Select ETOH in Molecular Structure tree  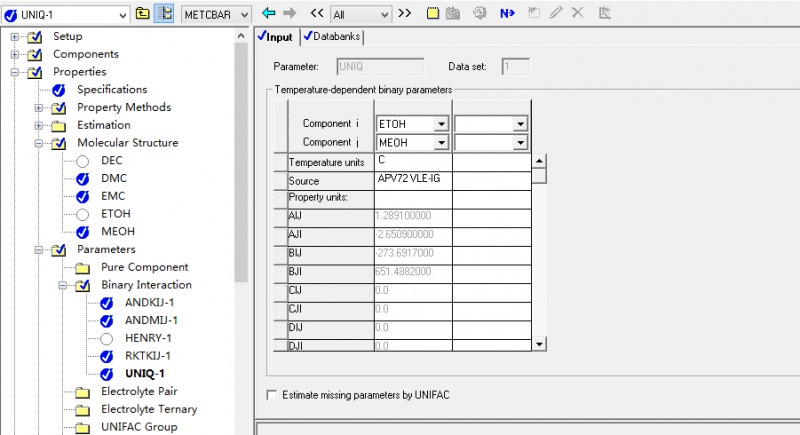116,214
